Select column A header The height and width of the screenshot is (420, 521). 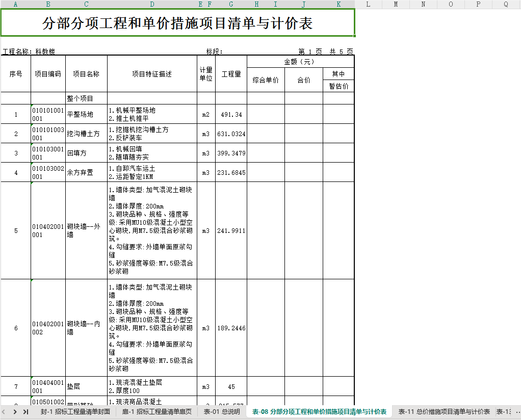16,4
